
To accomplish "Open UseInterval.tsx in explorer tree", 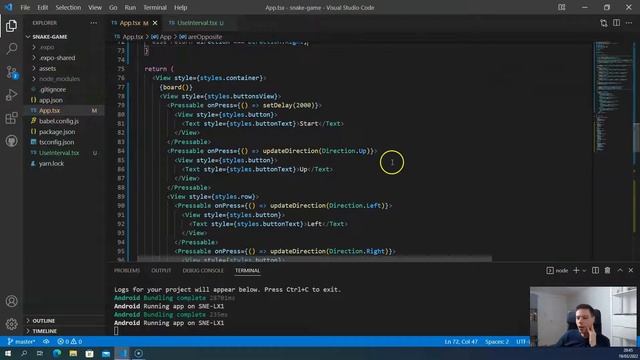I will point(59,153).
